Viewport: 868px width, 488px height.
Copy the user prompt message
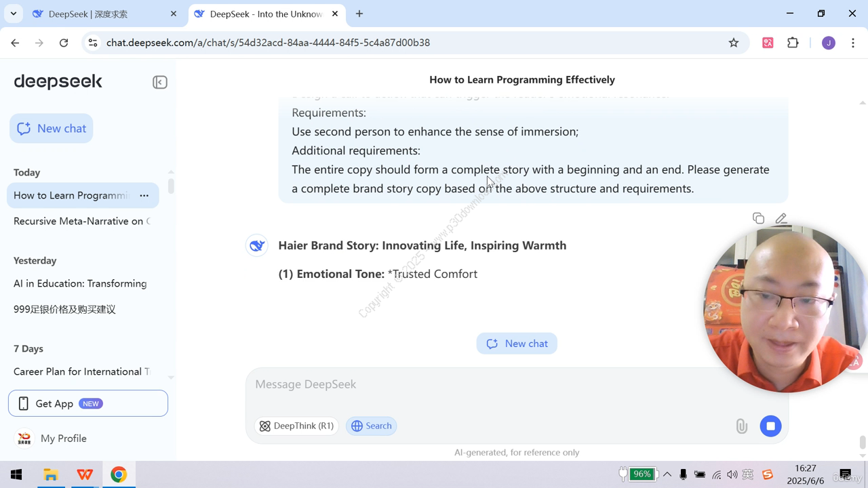point(758,218)
